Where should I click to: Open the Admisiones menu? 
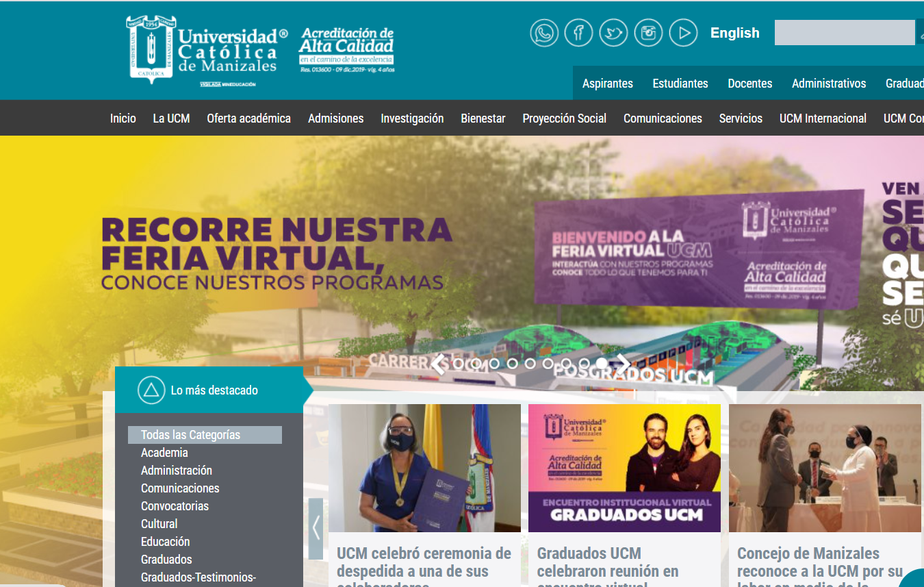click(x=336, y=118)
